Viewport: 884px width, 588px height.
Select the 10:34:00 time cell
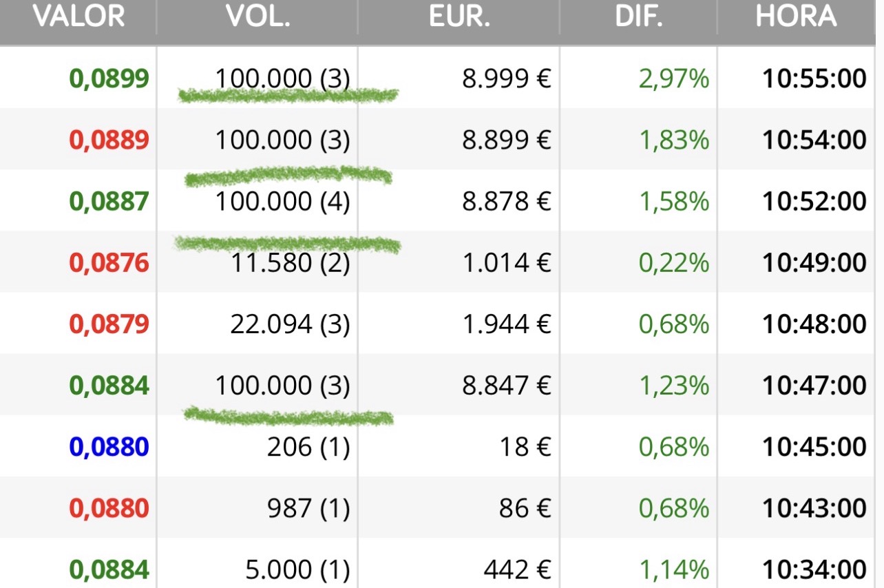pyautogui.click(x=814, y=570)
